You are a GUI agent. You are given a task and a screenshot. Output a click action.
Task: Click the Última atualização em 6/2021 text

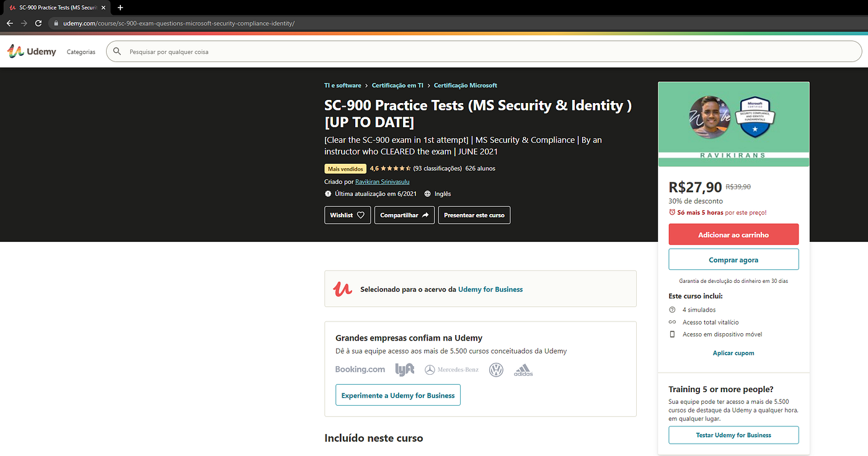(x=376, y=194)
